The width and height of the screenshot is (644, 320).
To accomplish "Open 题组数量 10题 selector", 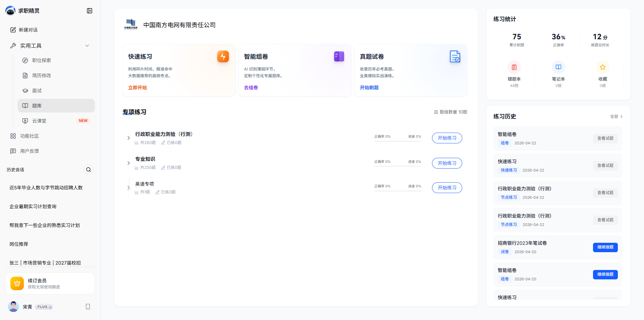I will point(450,112).
